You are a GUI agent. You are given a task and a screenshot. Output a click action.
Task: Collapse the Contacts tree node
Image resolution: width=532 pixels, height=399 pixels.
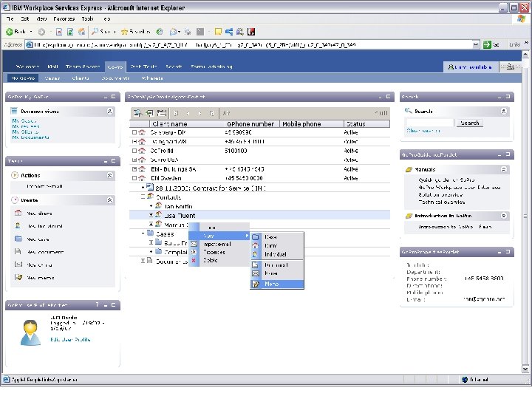pos(143,197)
